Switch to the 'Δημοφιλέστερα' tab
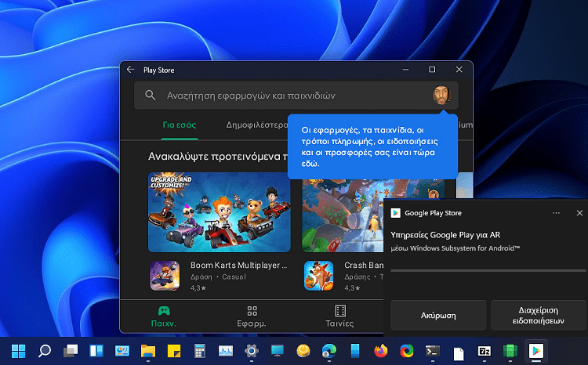The height and width of the screenshot is (365, 588). (257, 125)
